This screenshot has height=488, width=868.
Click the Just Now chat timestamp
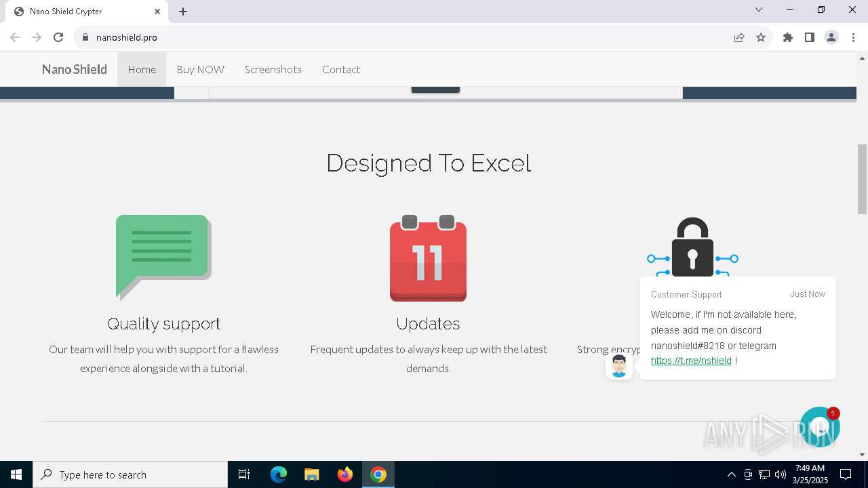(x=808, y=294)
